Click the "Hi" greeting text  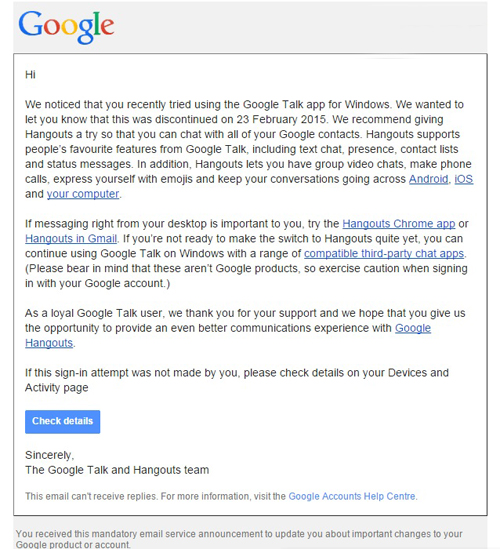(x=30, y=75)
